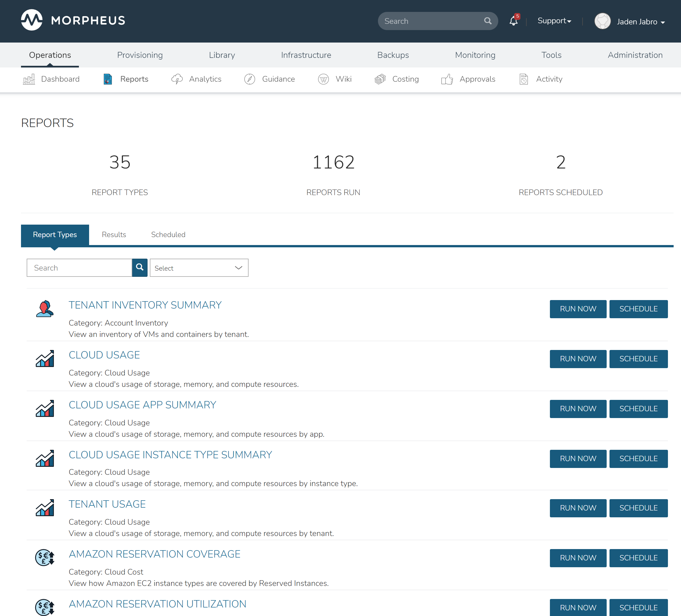Open the Dashboard icon in the subnav
Image resolution: width=681 pixels, height=616 pixels.
pyautogui.click(x=29, y=79)
